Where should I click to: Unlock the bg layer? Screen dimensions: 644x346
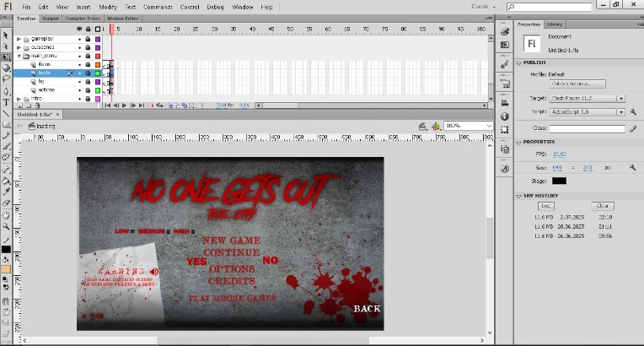[x=88, y=82]
